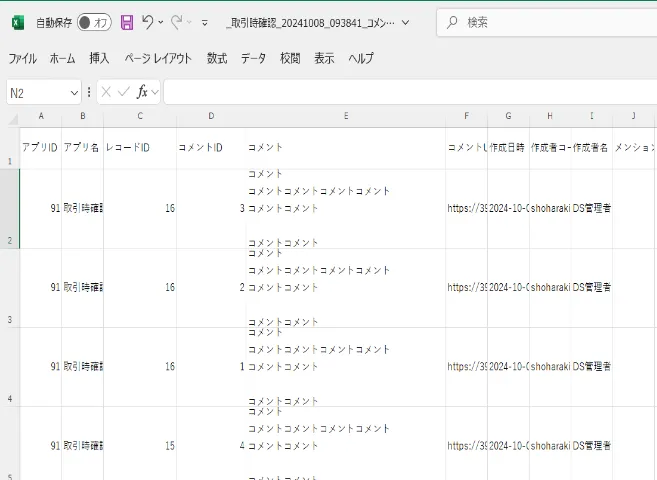Screen dimensions: 657x480
Task: Select column F header
Action: (466, 116)
